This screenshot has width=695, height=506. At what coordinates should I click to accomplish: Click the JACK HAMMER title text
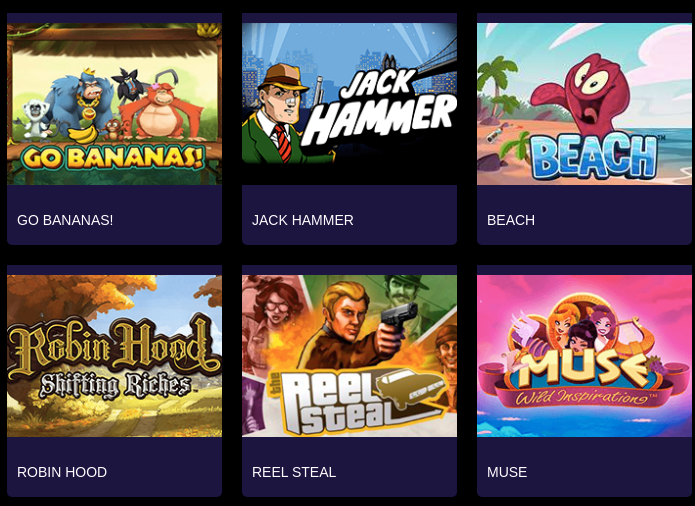point(303,220)
